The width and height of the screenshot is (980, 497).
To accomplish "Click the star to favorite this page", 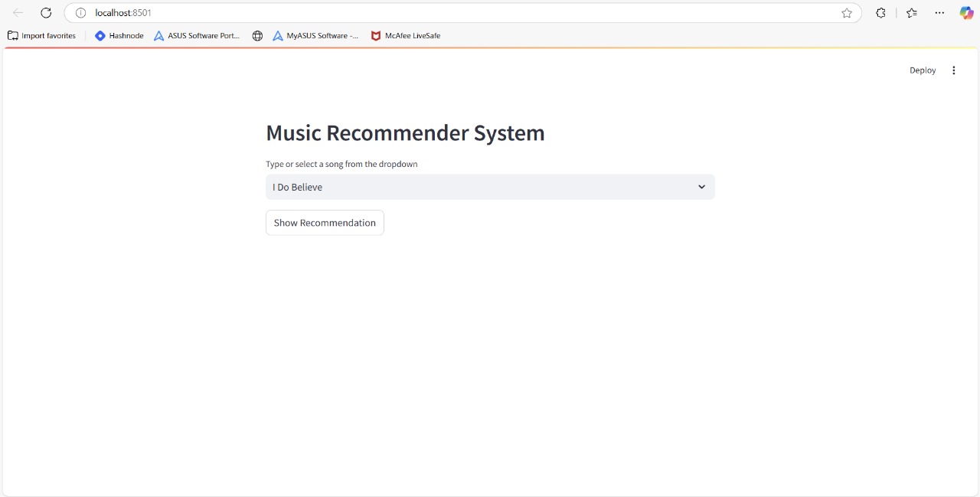I will [x=846, y=13].
